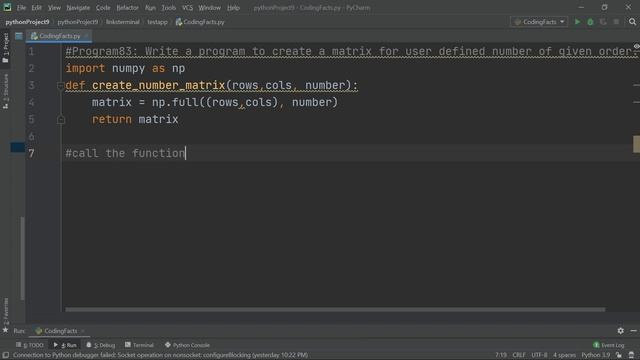The height and width of the screenshot is (360, 640).
Task: Place cursor in '#call the function' comment
Action: point(125,153)
